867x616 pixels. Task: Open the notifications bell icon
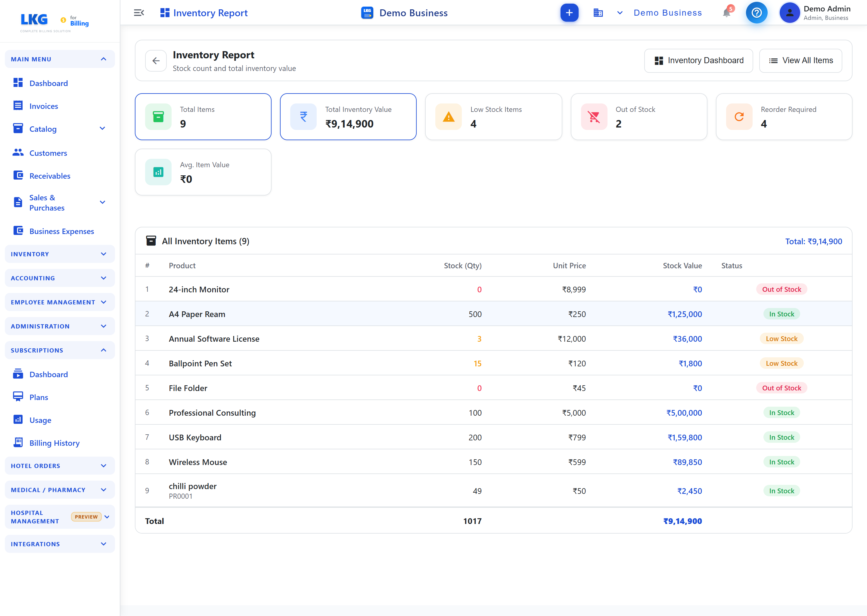[x=726, y=13]
